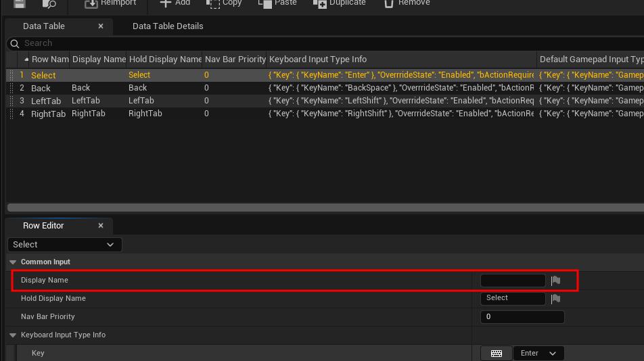Collapse the Common Input section

point(13,262)
